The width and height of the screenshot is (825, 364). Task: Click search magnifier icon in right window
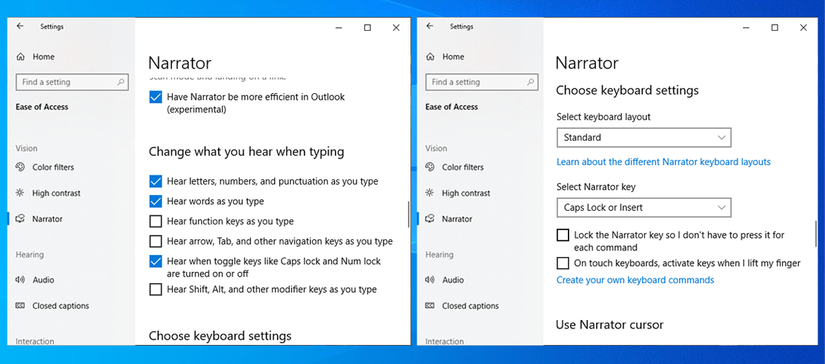coord(530,82)
